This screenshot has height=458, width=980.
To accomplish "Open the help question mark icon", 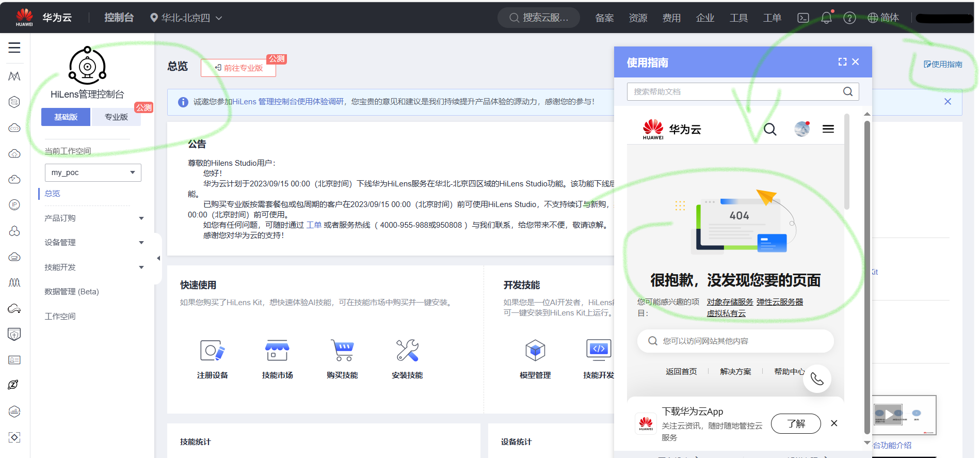I will (x=849, y=18).
